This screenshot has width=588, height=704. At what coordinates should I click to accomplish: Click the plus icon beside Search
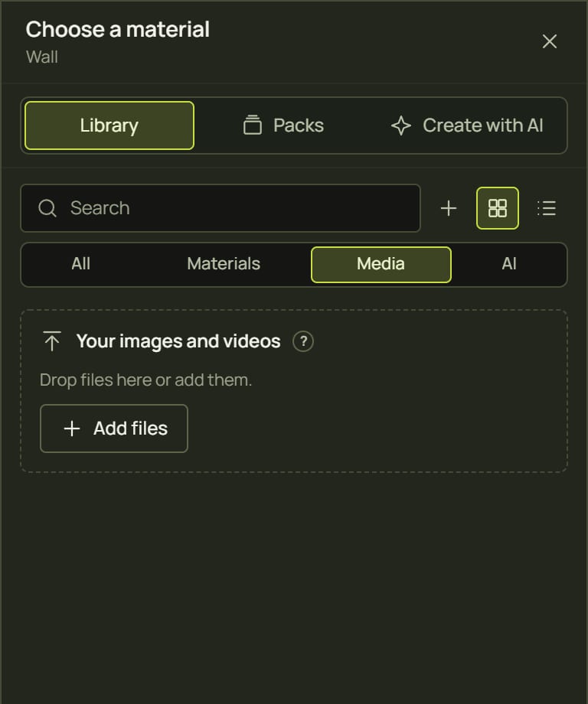pyautogui.click(x=449, y=208)
